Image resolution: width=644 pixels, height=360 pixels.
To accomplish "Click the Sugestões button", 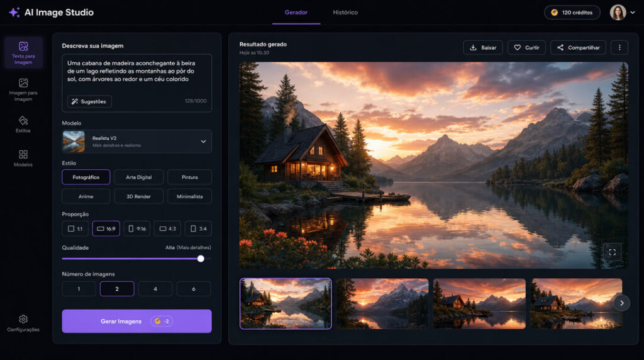I will (x=89, y=101).
